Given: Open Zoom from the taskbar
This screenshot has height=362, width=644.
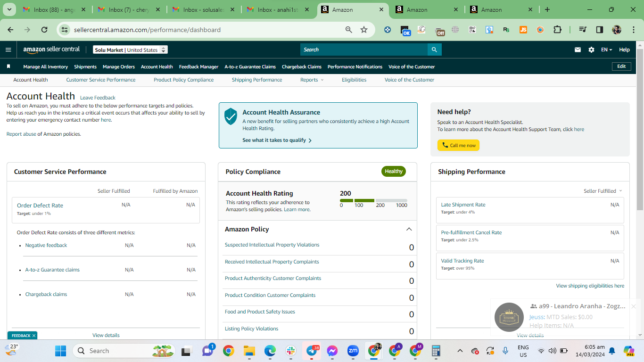Looking at the screenshot, I should pos(353,351).
